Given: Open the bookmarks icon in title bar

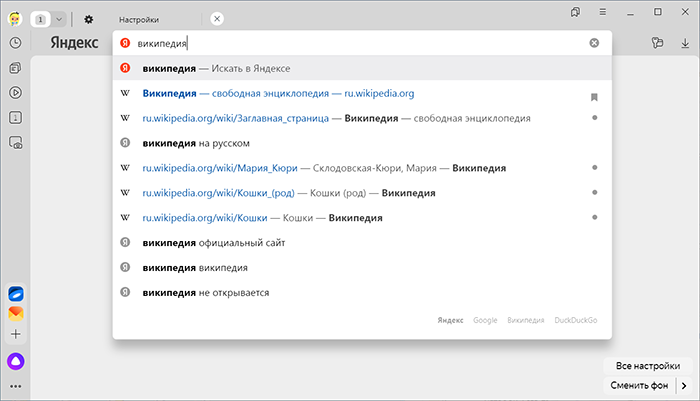Looking at the screenshot, I should (575, 12).
